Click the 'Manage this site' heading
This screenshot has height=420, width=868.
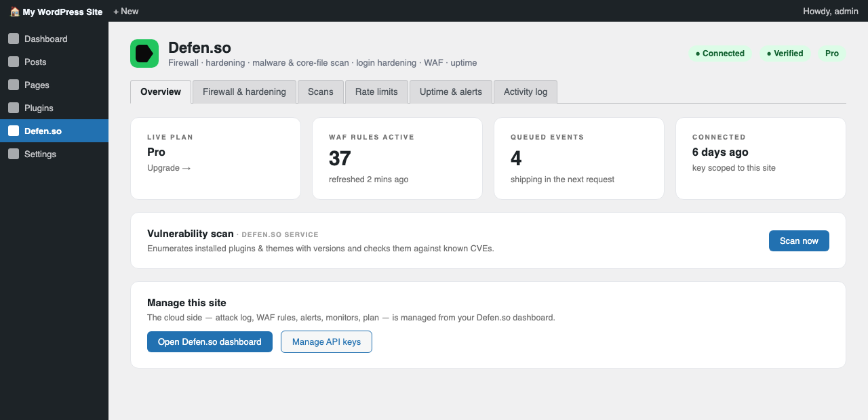186,303
